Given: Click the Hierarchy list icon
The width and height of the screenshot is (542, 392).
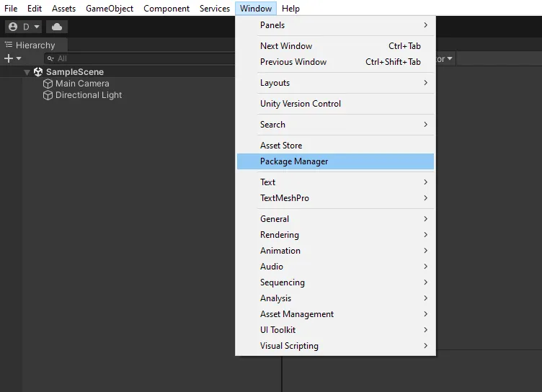Looking at the screenshot, I should (9, 45).
